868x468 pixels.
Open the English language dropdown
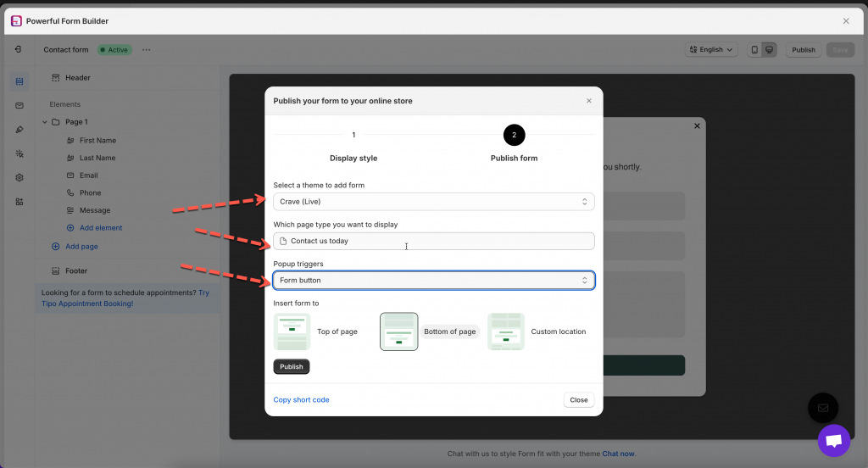point(711,50)
